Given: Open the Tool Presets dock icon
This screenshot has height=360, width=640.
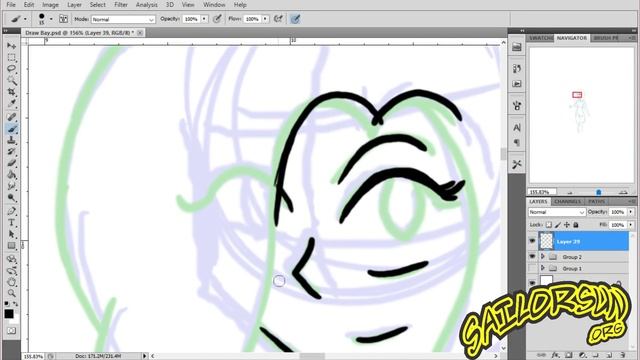Looking at the screenshot, I should [517, 164].
